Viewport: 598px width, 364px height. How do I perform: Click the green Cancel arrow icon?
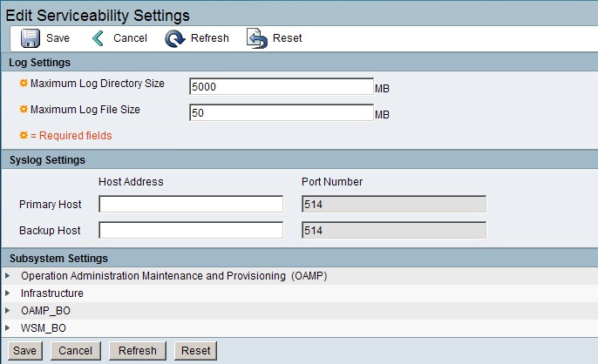pos(99,38)
